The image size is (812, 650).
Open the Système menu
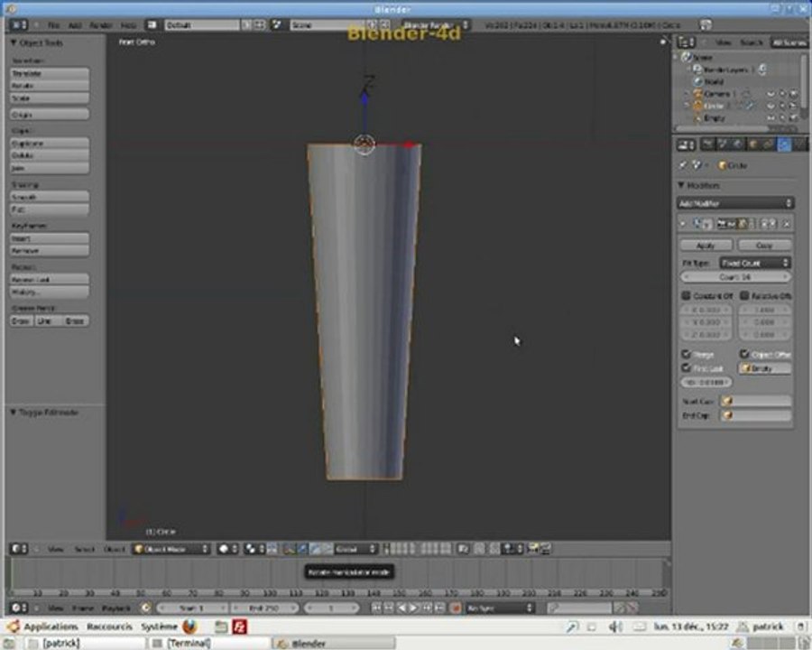coord(159,627)
